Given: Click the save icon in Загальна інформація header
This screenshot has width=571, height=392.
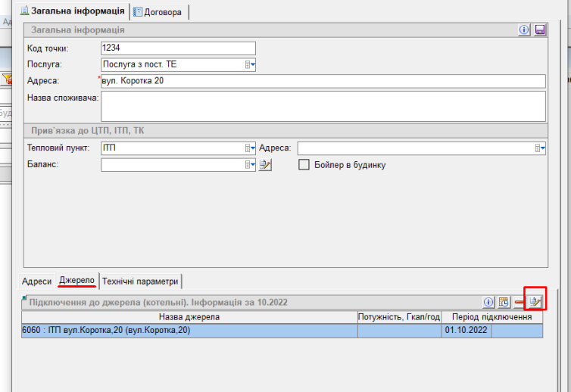Looking at the screenshot, I should pos(540,30).
